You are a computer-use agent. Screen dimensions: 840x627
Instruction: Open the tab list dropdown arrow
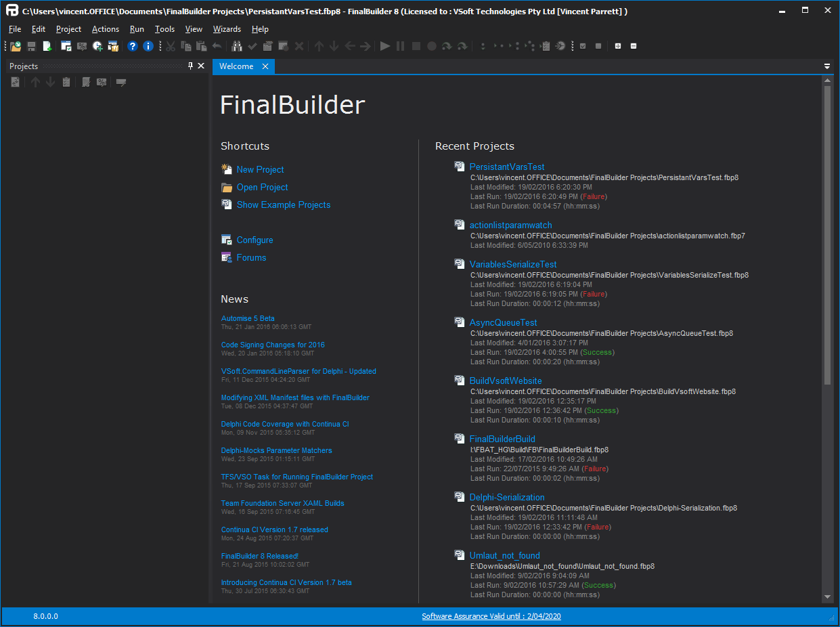[827, 66]
